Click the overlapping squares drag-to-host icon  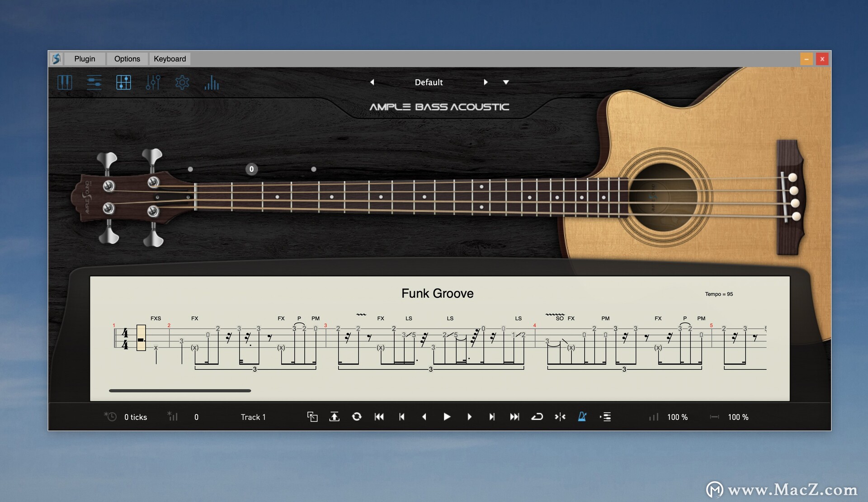[312, 417]
